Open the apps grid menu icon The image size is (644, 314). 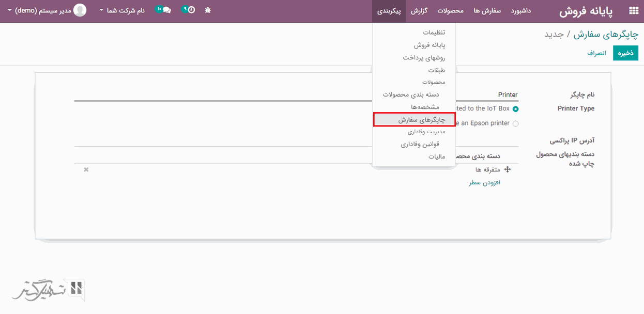[633, 11]
